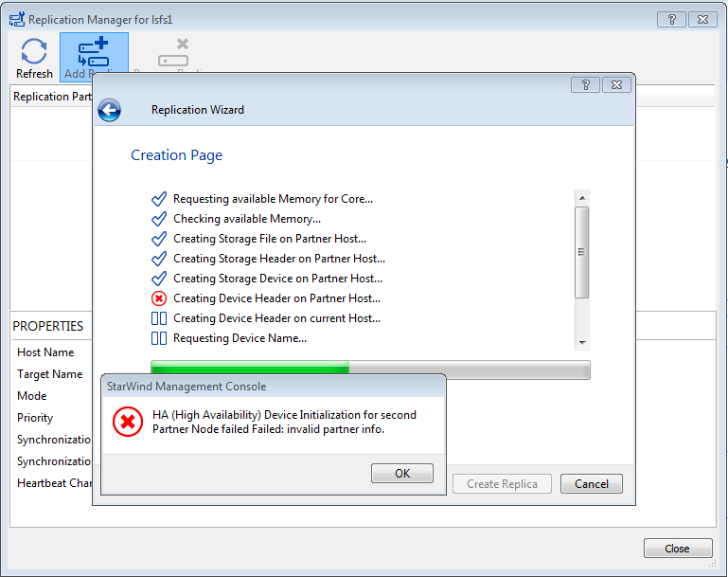Click help button in Replication Wizard title bar

(585, 85)
